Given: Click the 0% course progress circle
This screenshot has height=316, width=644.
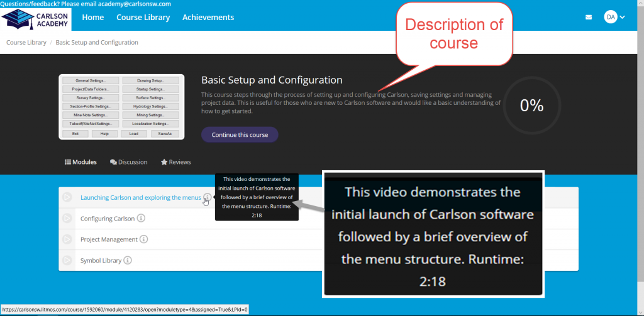Looking at the screenshot, I should [531, 106].
